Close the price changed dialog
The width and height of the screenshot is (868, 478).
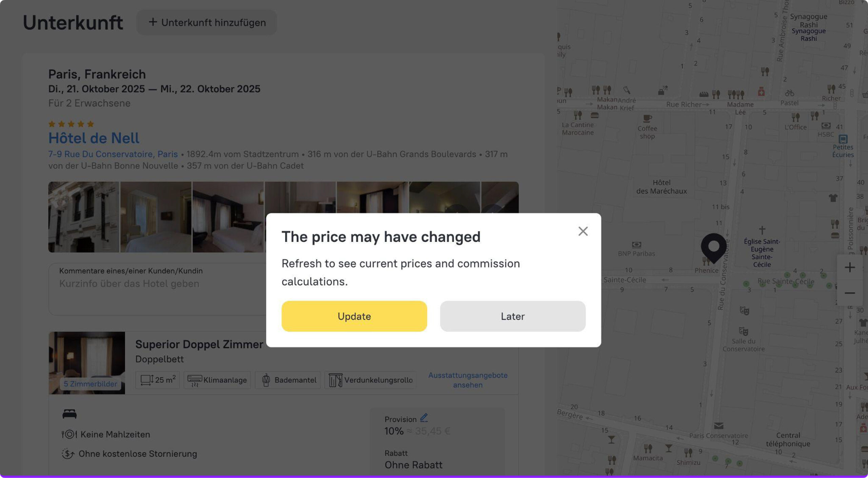click(x=583, y=231)
